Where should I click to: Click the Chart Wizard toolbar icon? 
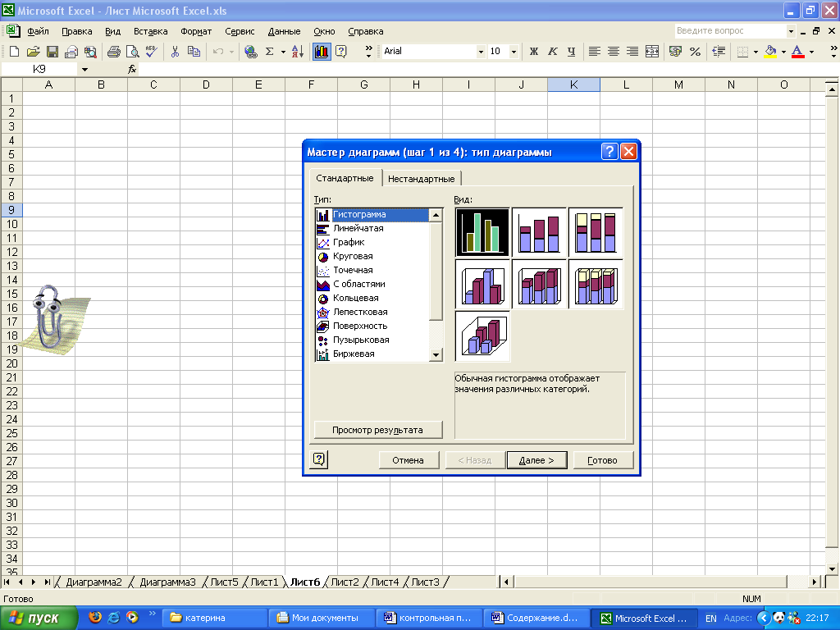[x=322, y=52]
